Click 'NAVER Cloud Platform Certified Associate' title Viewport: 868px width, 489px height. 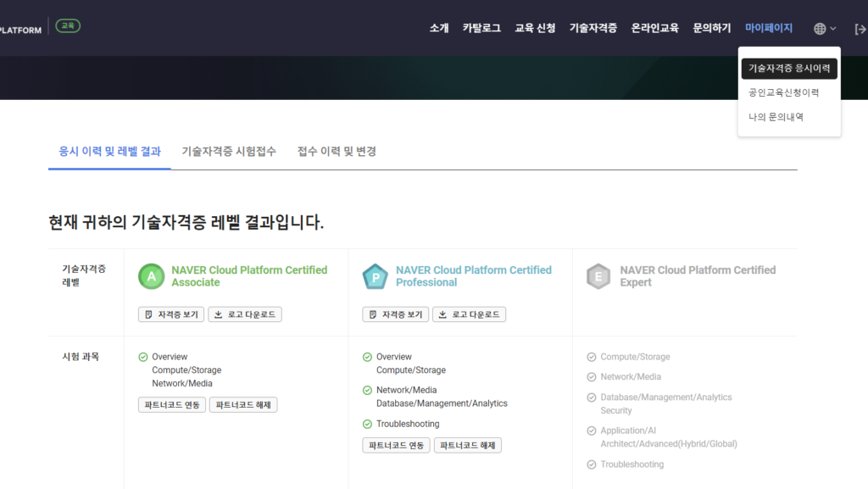tap(249, 276)
